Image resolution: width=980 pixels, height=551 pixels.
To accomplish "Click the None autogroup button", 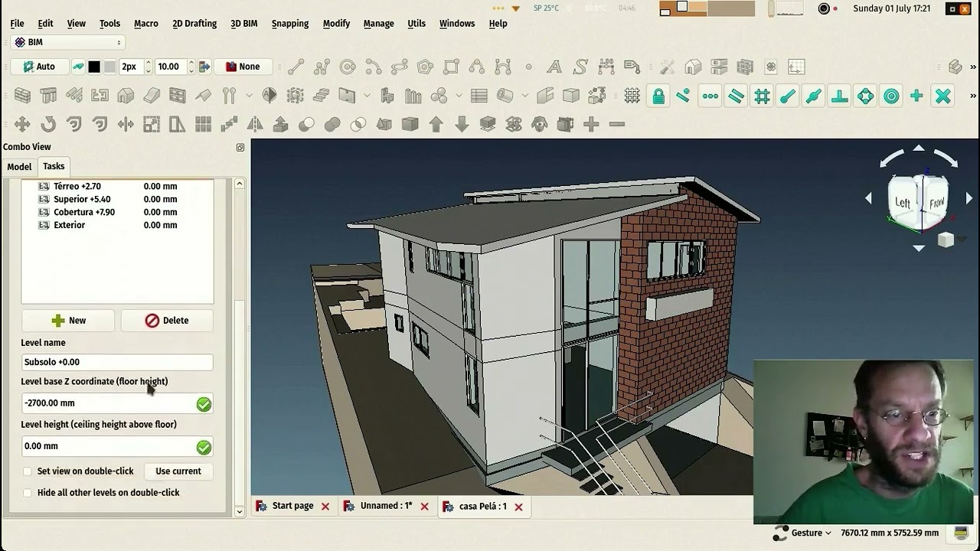I will coord(242,67).
